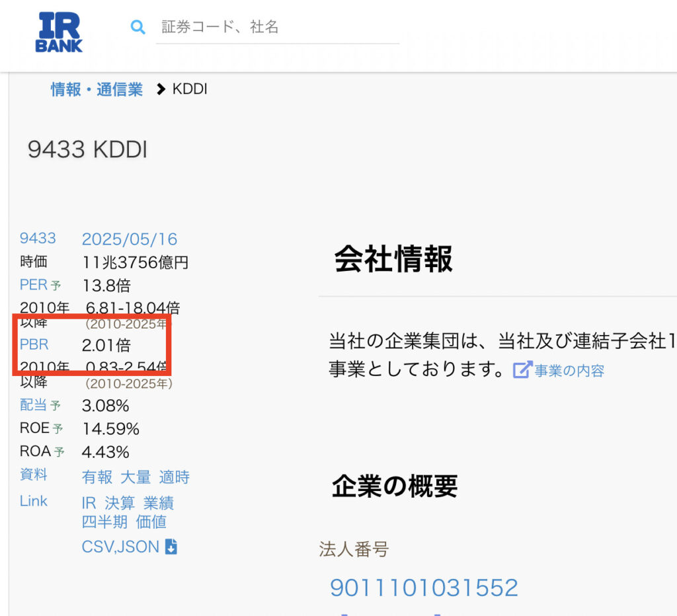
Task: Focus the 証券コード、社名 search field
Action: click(x=278, y=27)
